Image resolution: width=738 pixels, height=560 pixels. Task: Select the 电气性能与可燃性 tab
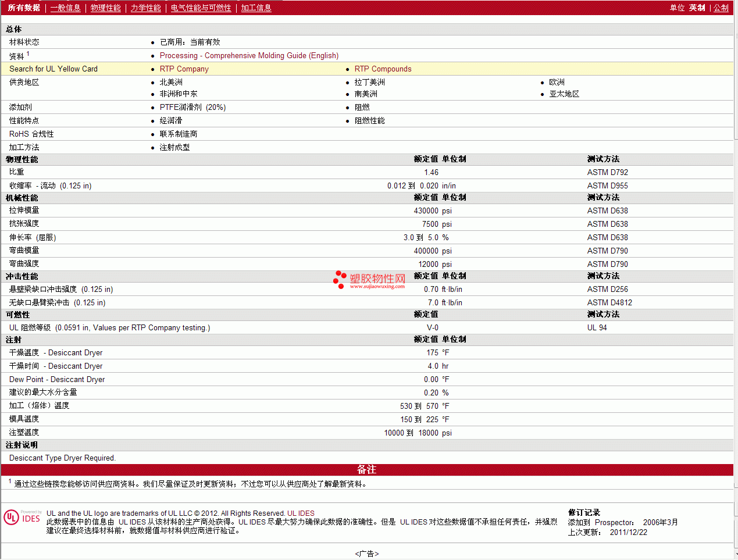tap(201, 8)
